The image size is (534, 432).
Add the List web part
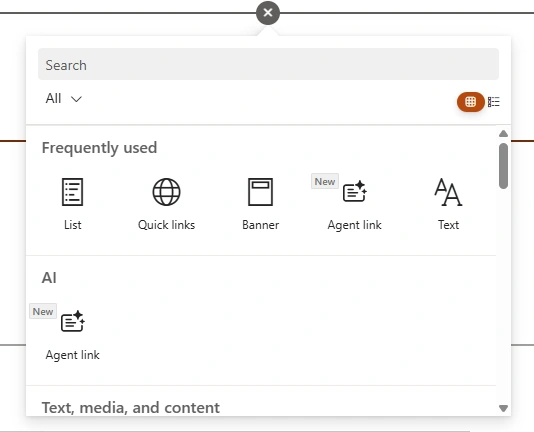click(x=73, y=204)
